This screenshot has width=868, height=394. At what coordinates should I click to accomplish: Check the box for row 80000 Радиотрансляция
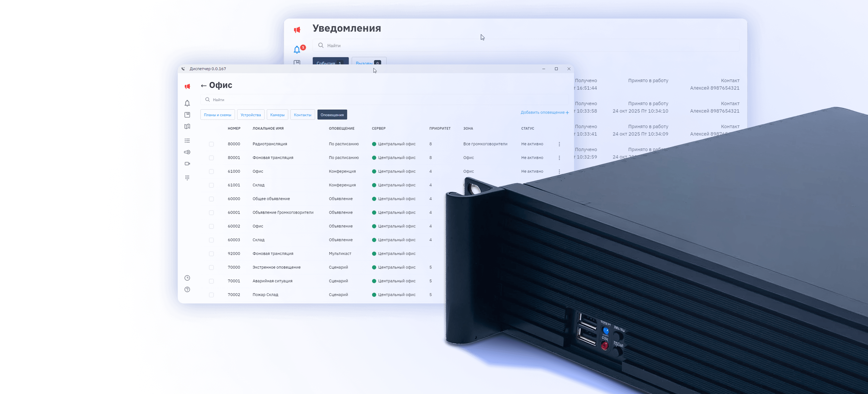(x=211, y=144)
